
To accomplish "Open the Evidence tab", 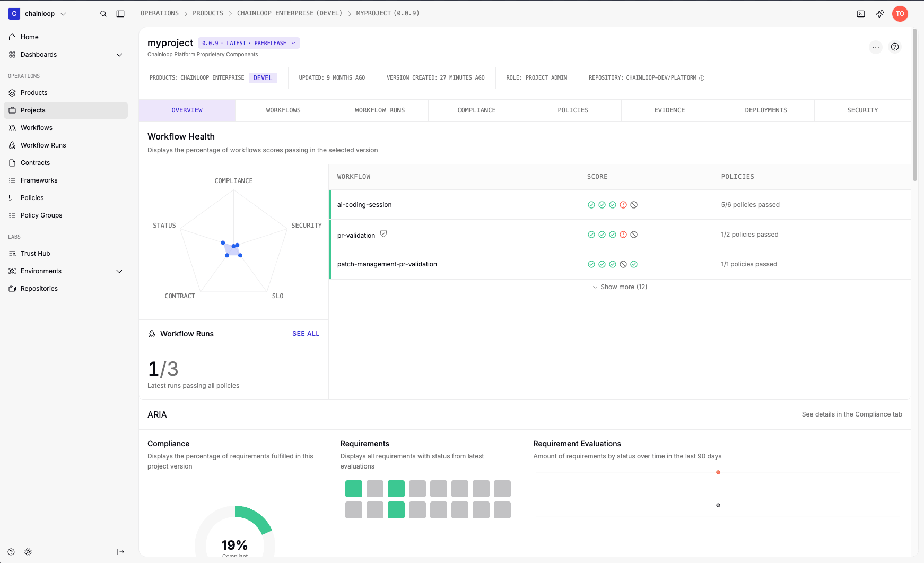I will [669, 110].
